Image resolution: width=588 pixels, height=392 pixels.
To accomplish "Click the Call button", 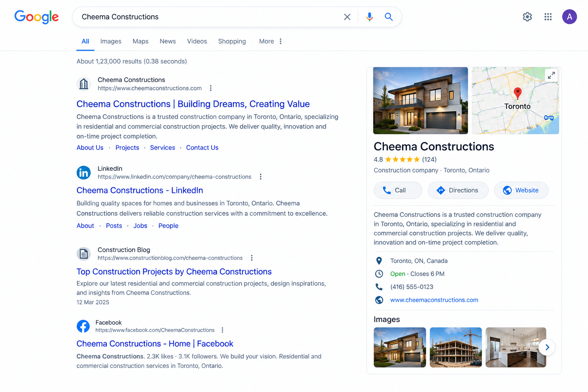I will click(x=398, y=190).
